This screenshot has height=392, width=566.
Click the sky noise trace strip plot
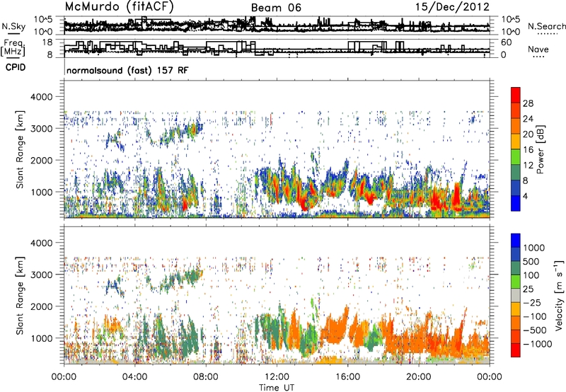(277, 25)
